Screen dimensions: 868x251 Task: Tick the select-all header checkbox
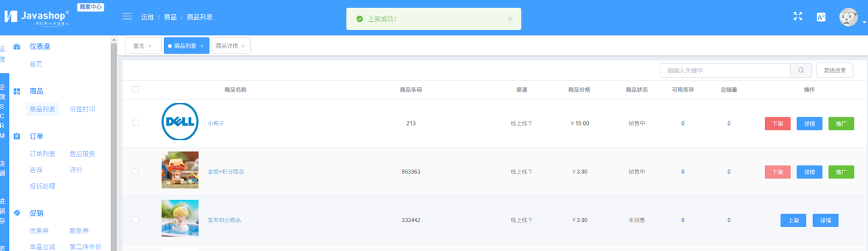point(136,90)
